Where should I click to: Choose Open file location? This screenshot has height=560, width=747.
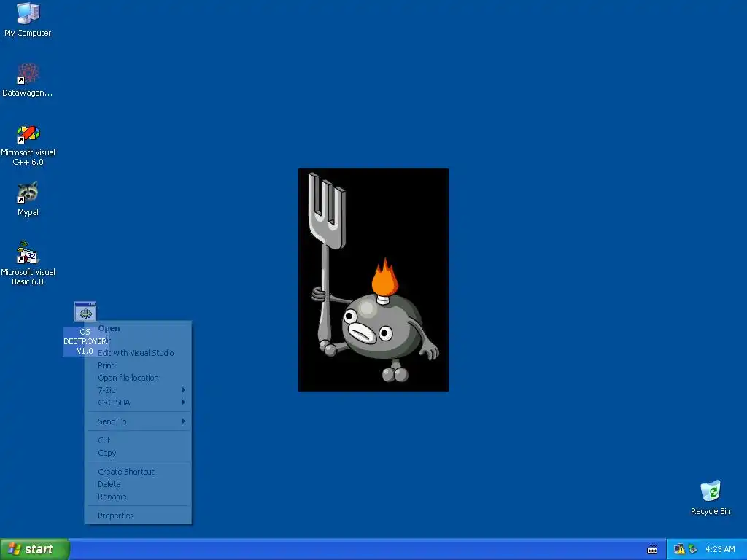pyautogui.click(x=138, y=378)
